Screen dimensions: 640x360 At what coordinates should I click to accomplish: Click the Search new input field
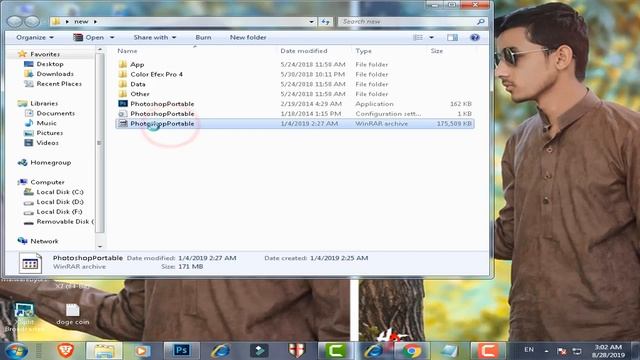coord(408,22)
